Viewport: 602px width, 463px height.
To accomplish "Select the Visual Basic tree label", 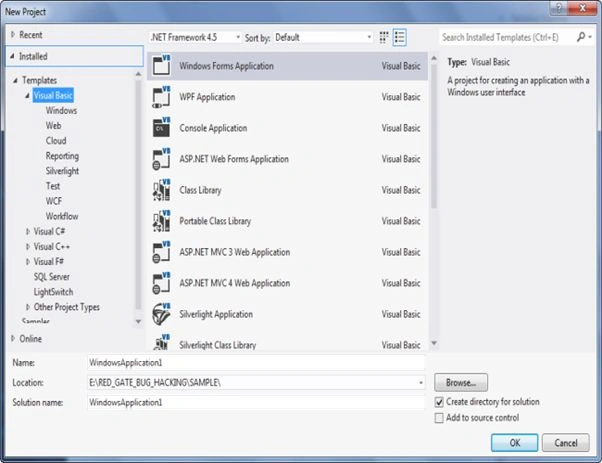I will [x=53, y=95].
